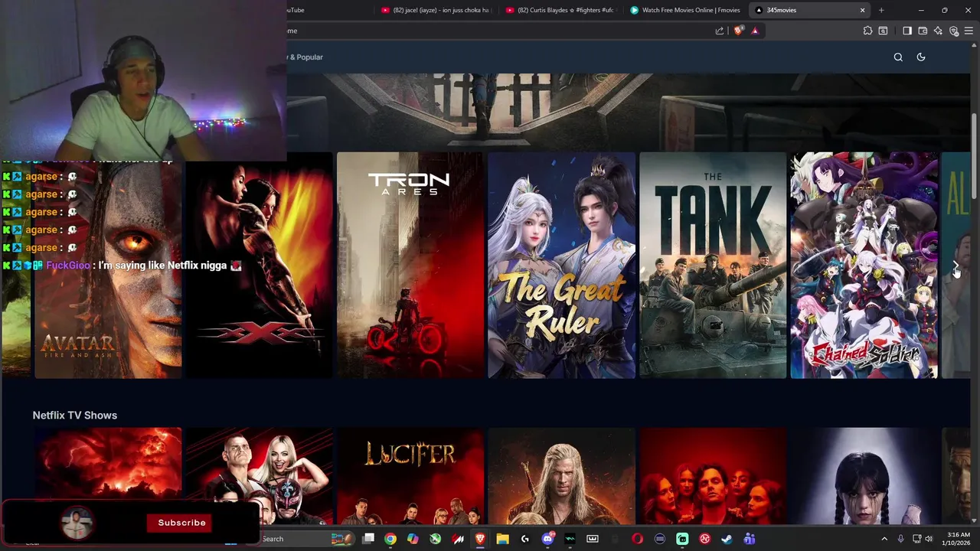Open Brave Rewards triangle icon
The height and width of the screenshot is (551, 980).
(x=755, y=31)
